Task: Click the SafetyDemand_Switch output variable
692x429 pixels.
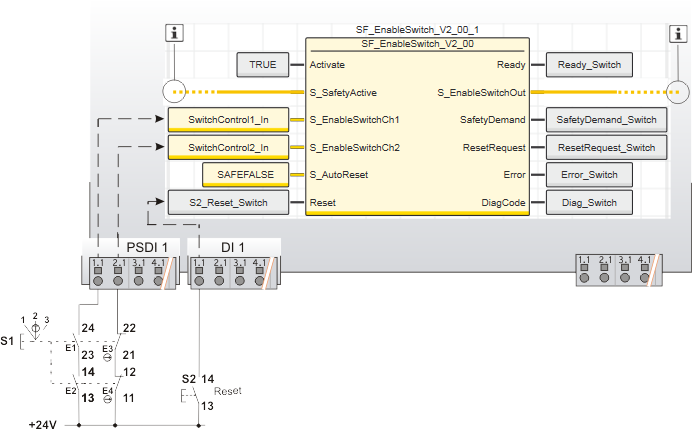Action: point(600,120)
